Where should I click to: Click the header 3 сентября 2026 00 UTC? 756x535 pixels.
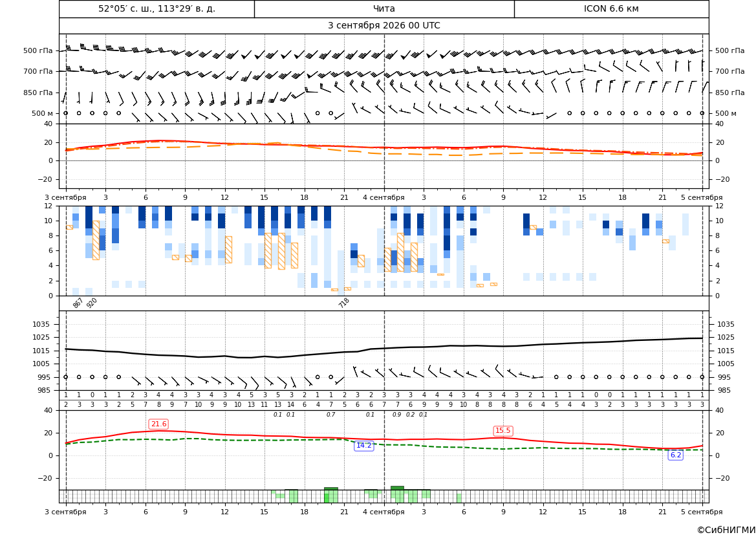click(383, 26)
